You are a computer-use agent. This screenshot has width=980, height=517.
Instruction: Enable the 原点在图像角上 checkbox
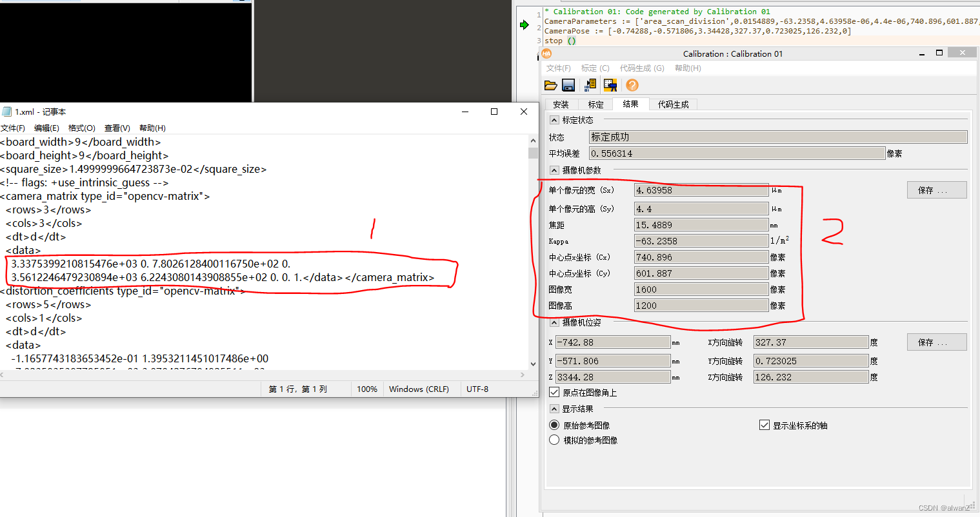pos(554,391)
